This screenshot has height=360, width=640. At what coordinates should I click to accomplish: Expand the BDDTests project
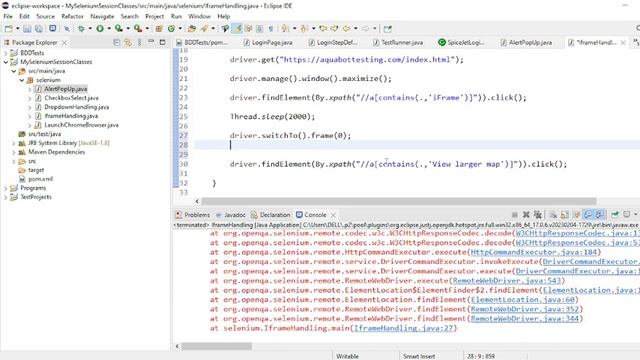click(6, 53)
